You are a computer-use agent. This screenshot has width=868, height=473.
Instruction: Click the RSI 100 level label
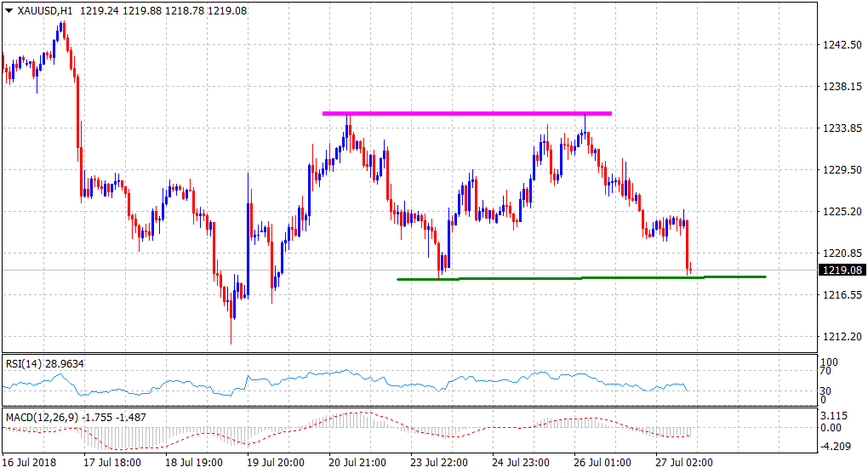click(829, 362)
